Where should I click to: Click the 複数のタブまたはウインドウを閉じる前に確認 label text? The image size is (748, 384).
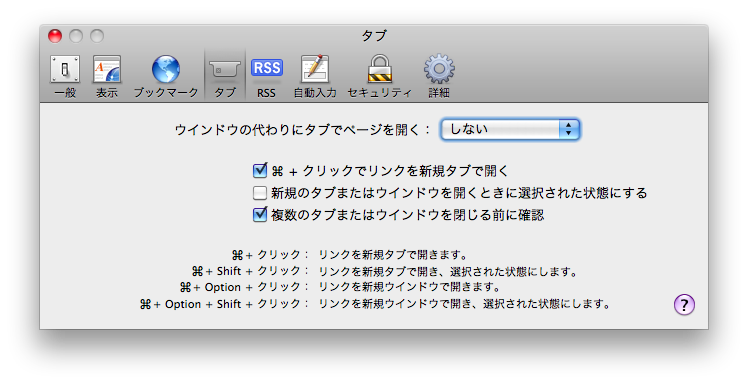tap(407, 215)
